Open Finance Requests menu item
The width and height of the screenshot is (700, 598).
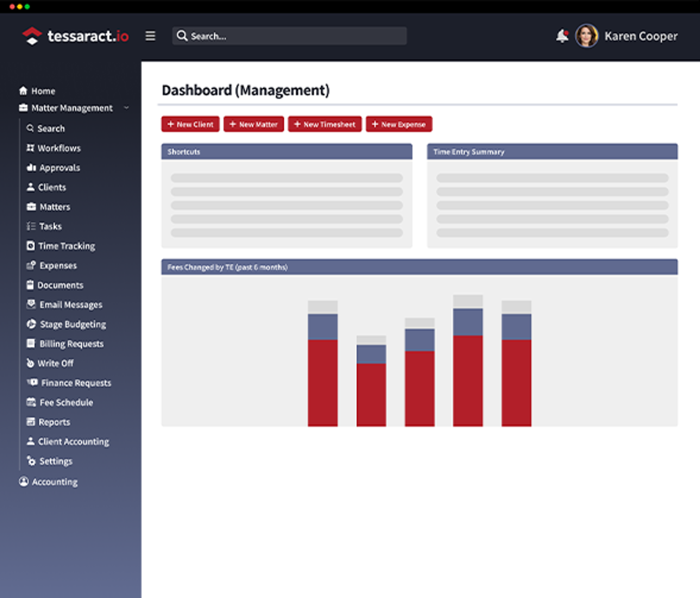click(76, 383)
